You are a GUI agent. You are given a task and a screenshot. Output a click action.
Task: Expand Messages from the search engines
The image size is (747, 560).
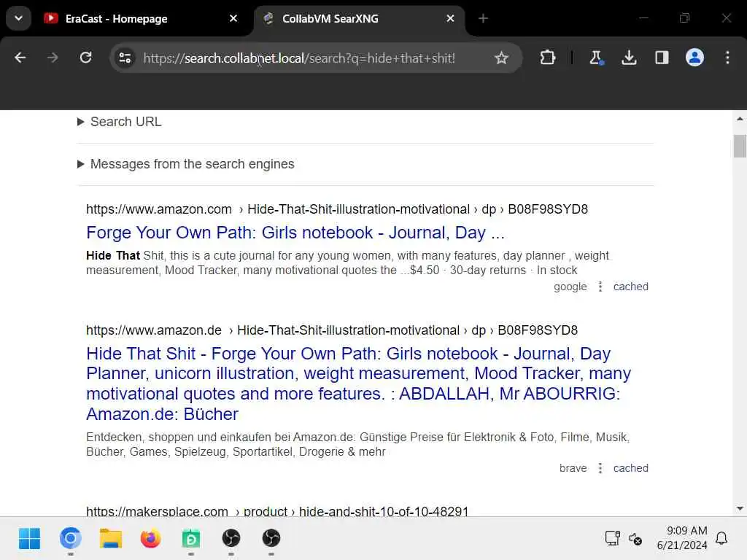click(x=186, y=164)
